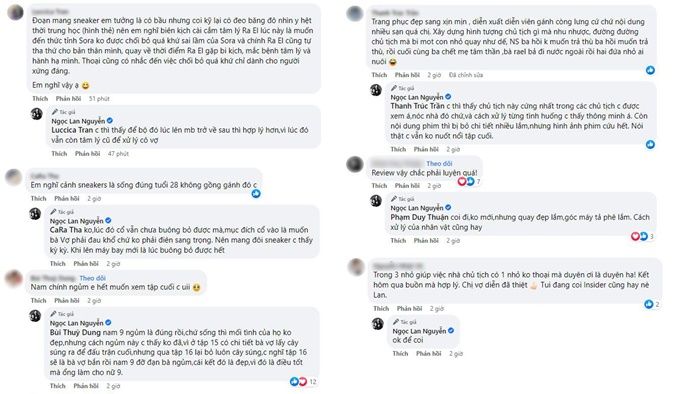This screenshot has height=394, width=675.
Task: Click 'Theo dõi' next to 'Review vậy chắc' commenter
Action: coord(439,164)
